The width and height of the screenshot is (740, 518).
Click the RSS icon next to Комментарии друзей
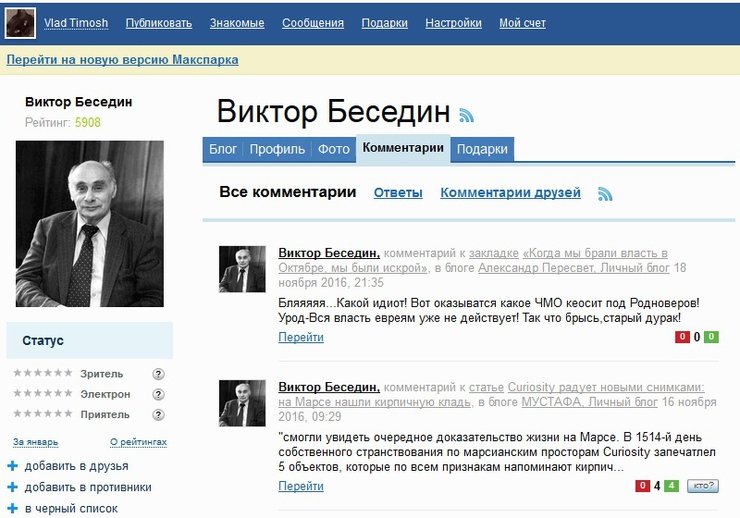click(x=604, y=193)
